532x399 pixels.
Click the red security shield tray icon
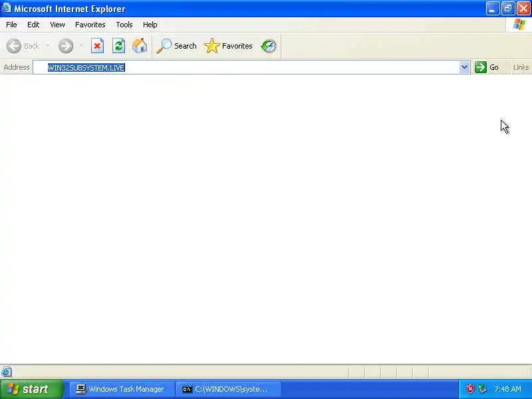point(470,389)
